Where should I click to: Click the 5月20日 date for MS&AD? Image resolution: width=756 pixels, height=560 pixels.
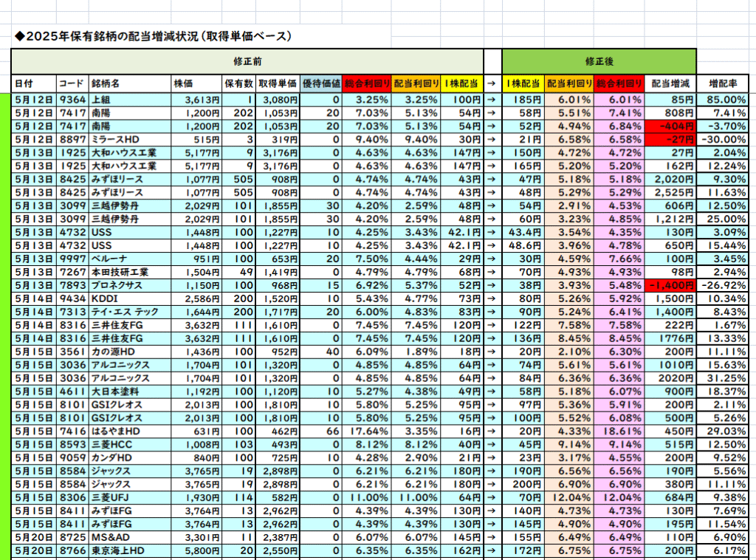(x=34, y=537)
